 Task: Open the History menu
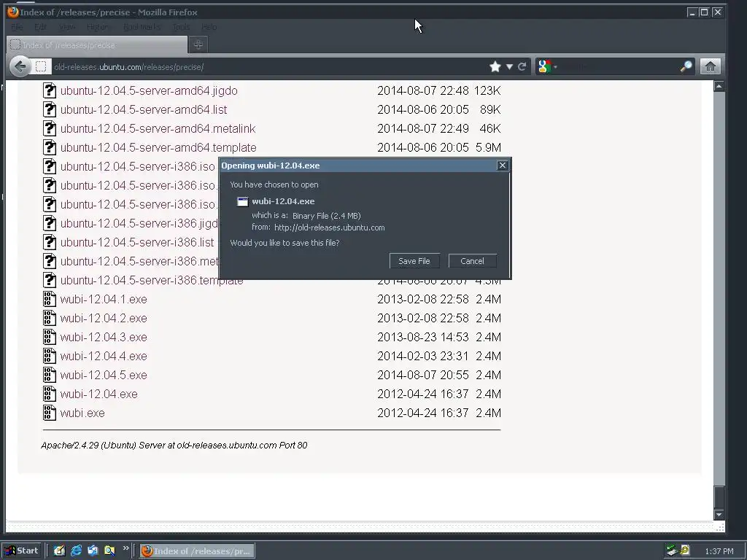point(98,27)
